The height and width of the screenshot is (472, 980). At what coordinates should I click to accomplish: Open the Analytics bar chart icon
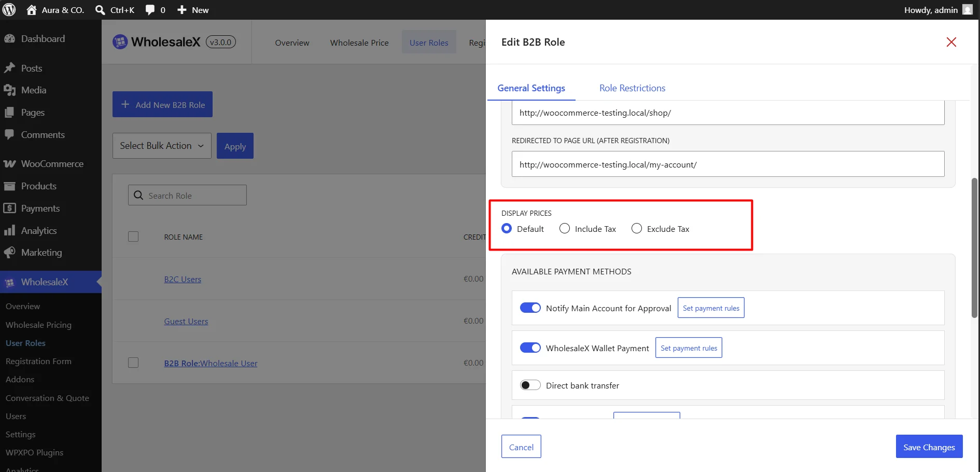pos(9,231)
